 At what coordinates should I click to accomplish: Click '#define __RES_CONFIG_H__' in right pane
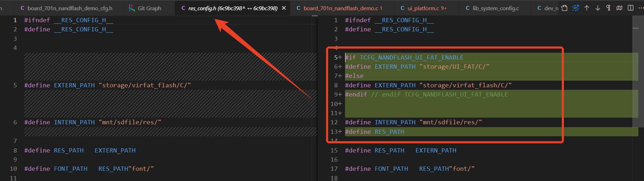coord(389,29)
